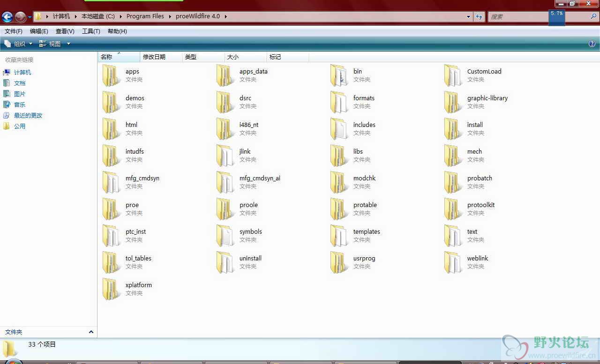600x364 pixels.
Task: Select the intudfs folder icon
Action: click(x=111, y=156)
